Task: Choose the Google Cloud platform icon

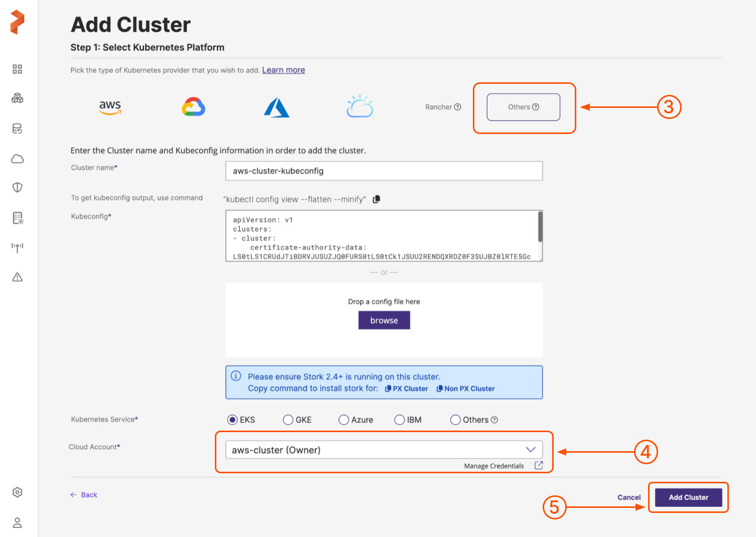Action: 193,107
